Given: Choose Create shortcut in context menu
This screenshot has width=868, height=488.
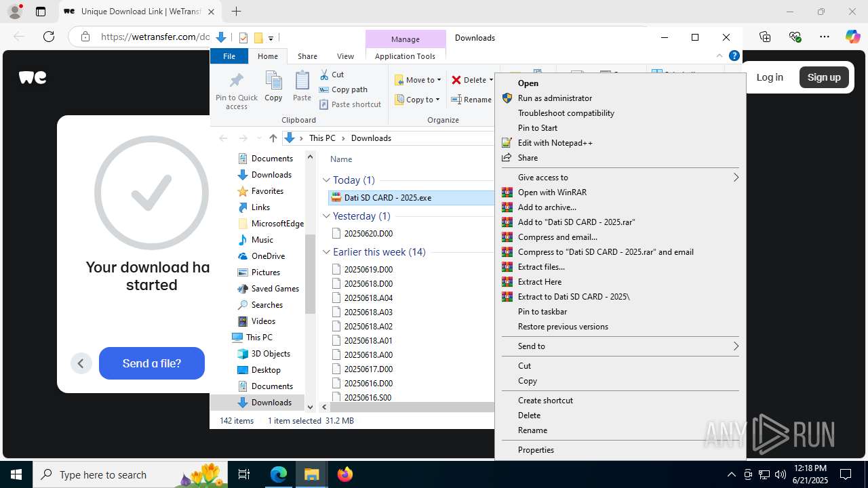Looking at the screenshot, I should tap(620, 401).
